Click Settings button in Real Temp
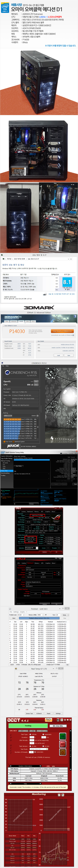Image resolution: width=78 pixels, height=868 pixels. [58, 713]
